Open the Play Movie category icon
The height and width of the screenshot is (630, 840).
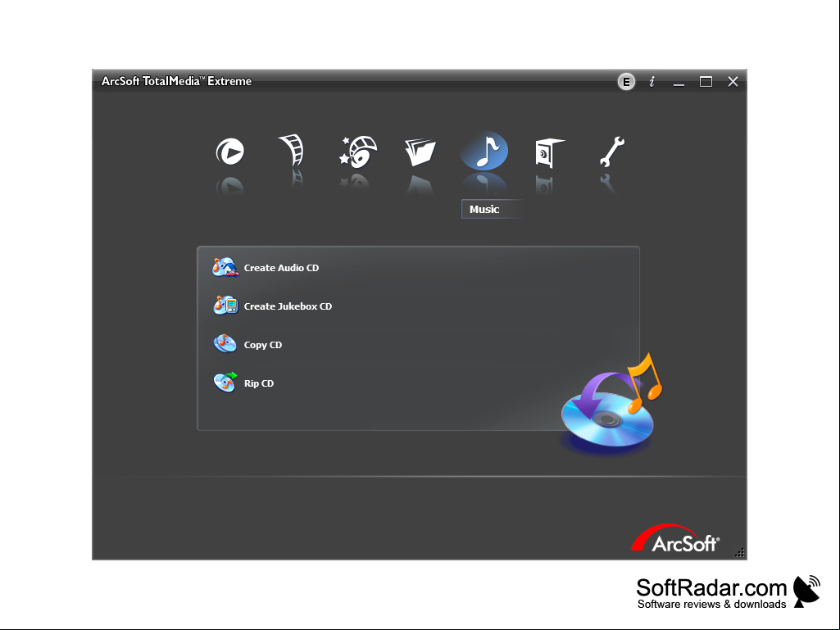[229, 152]
